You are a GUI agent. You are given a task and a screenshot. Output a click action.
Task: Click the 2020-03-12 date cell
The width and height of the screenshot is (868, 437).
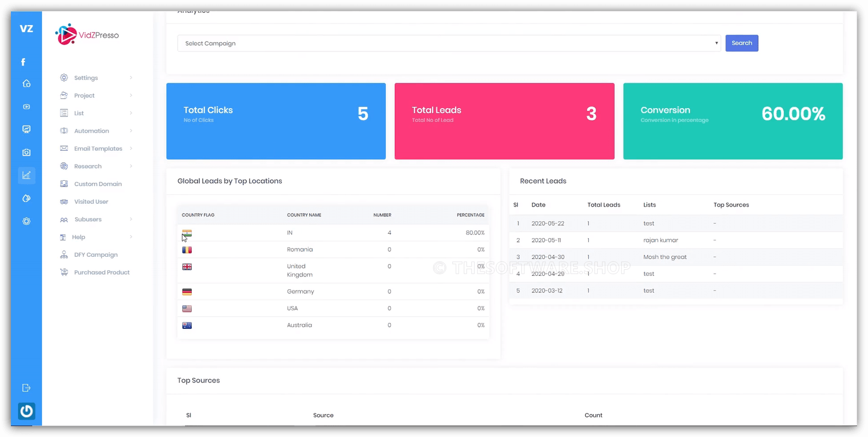[547, 291]
